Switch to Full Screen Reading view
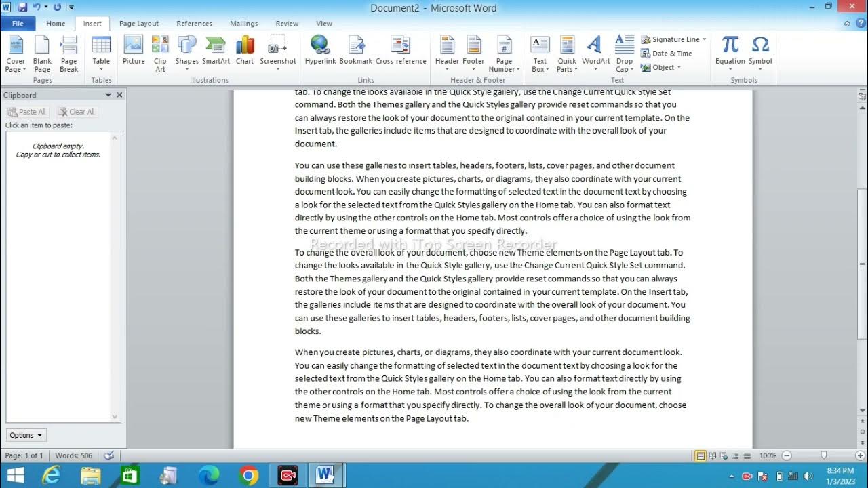 pyautogui.click(x=713, y=455)
